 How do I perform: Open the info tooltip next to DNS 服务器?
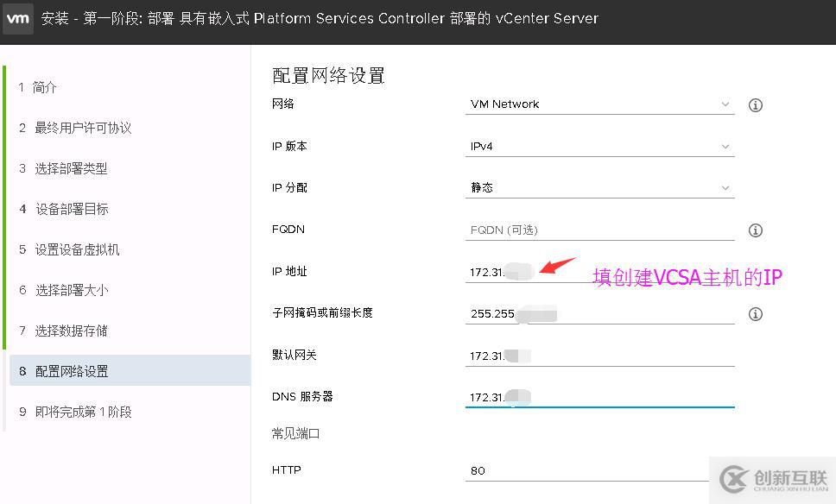[755, 397]
